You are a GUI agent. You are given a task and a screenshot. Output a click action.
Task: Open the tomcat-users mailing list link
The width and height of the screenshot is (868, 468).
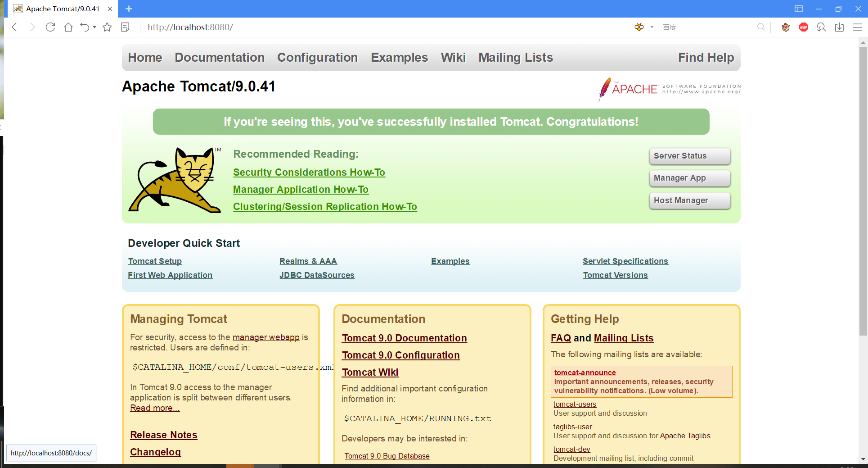575,404
